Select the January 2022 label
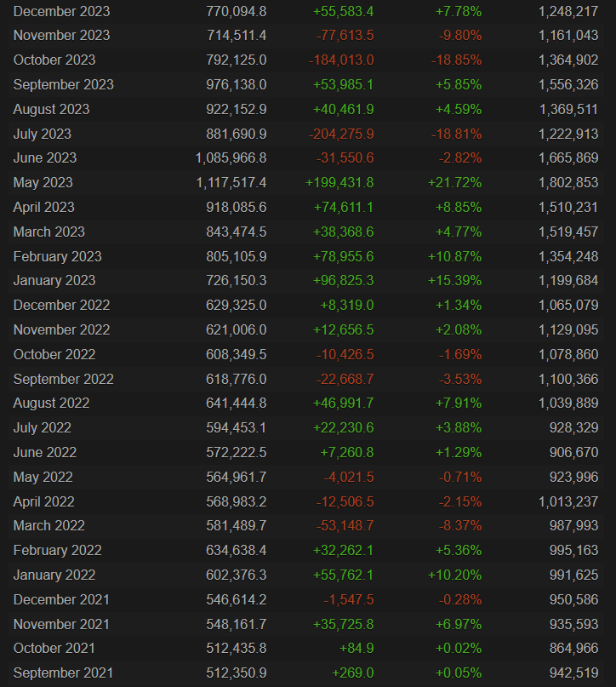 (54, 574)
